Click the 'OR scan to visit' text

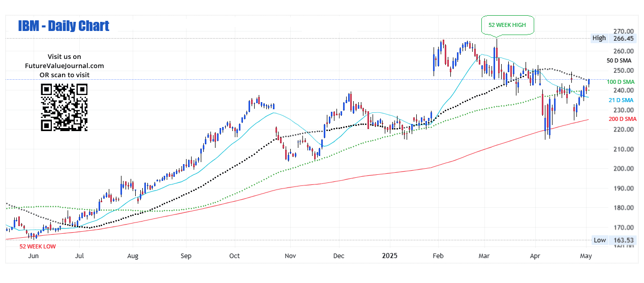(65, 75)
